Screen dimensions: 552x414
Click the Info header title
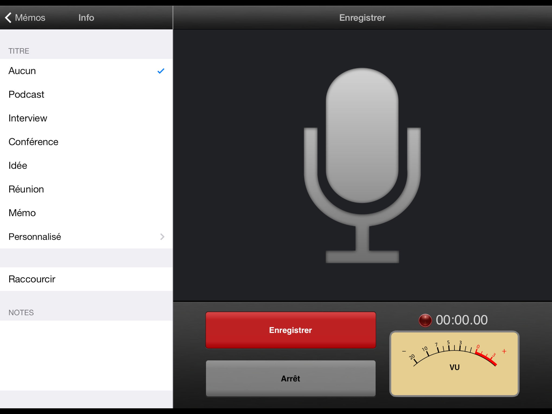tap(86, 18)
